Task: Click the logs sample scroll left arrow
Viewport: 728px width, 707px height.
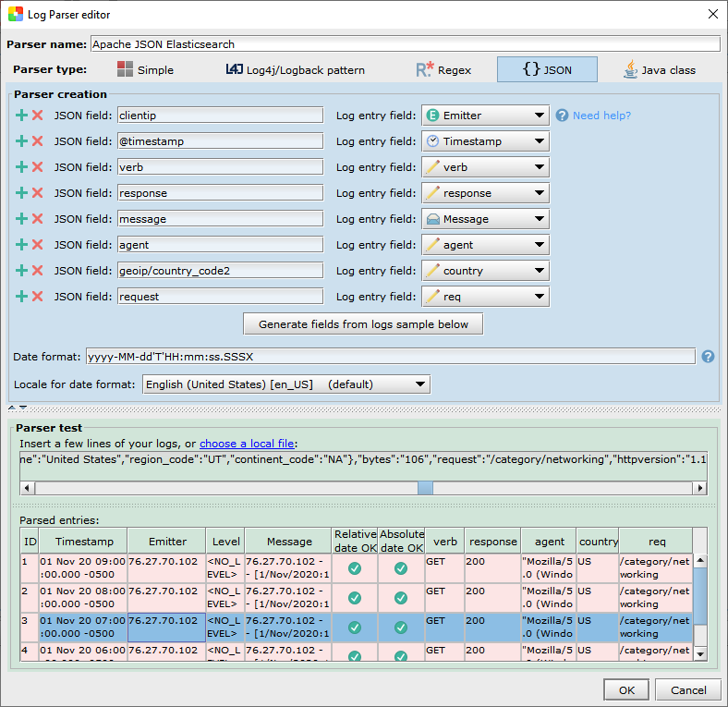Action: tap(28, 488)
